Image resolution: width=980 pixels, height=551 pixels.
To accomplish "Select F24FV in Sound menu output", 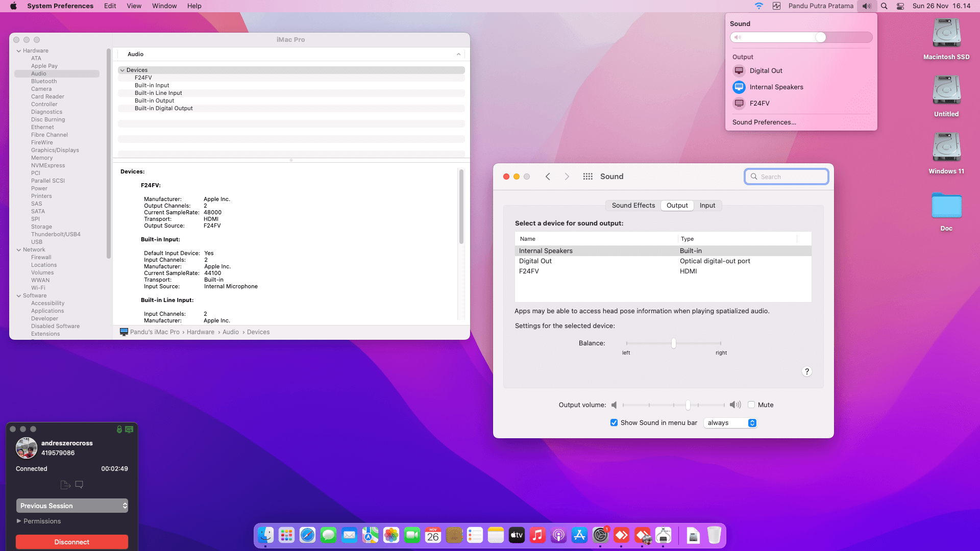I will pyautogui.click(x=801, y=104).
